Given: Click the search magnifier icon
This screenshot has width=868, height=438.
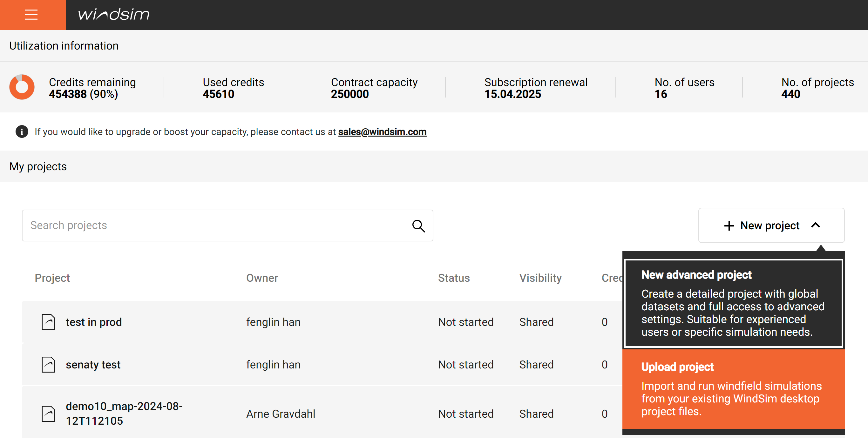Looking at the screenshot, I should coord(418,226).
